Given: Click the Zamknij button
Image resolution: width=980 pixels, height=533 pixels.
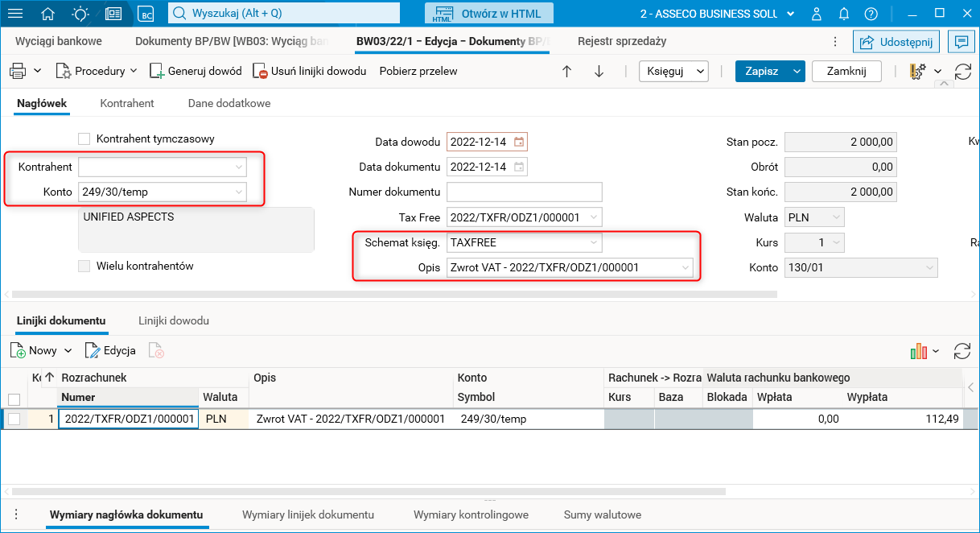Looking at the screenshot, I should click(846, 71).
